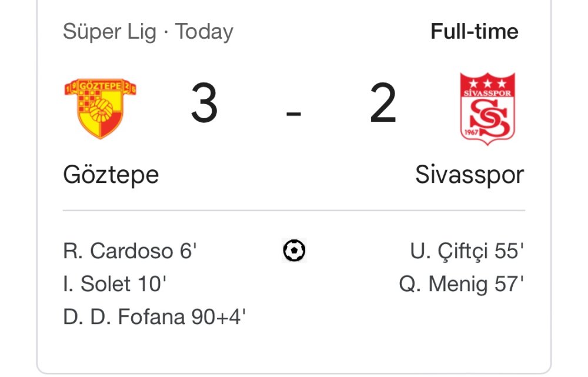
Task: Open the Göztepe team name
Action: tap(111, 175)
